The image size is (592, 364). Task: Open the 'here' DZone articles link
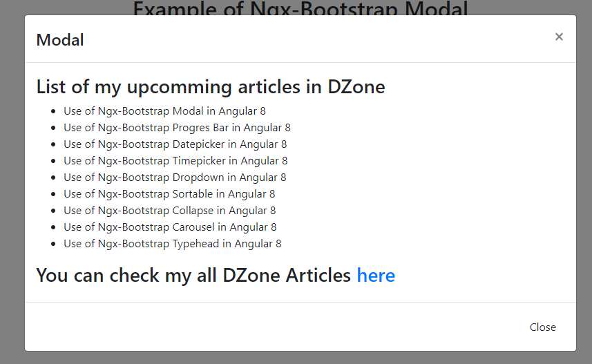pos(376,275)
